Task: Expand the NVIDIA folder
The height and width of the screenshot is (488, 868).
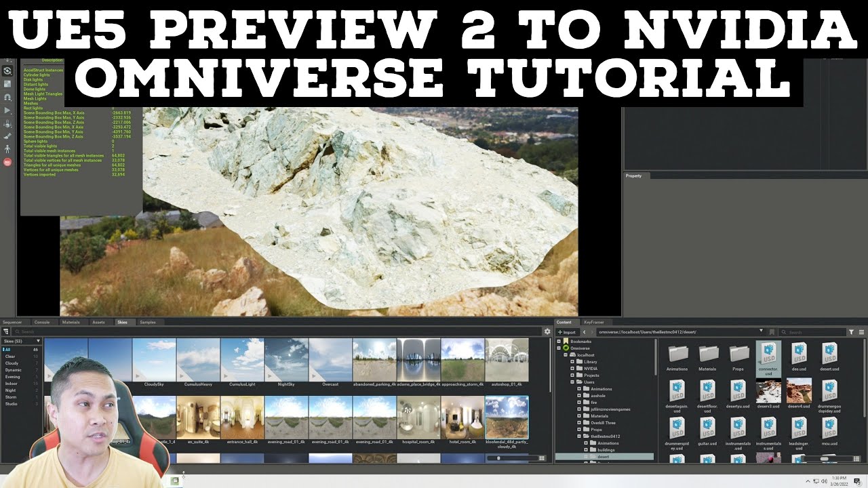Action: (x=572, y=369)
